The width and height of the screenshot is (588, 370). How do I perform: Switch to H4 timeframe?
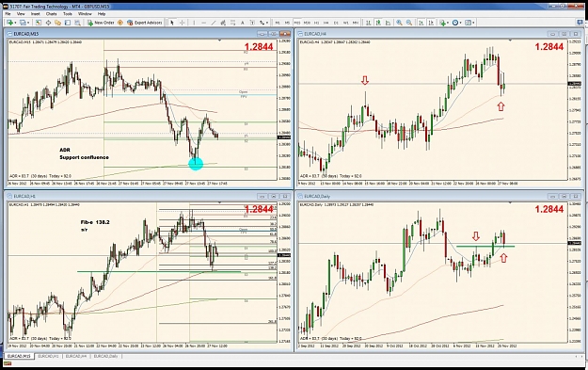click(x=326, y=23)
